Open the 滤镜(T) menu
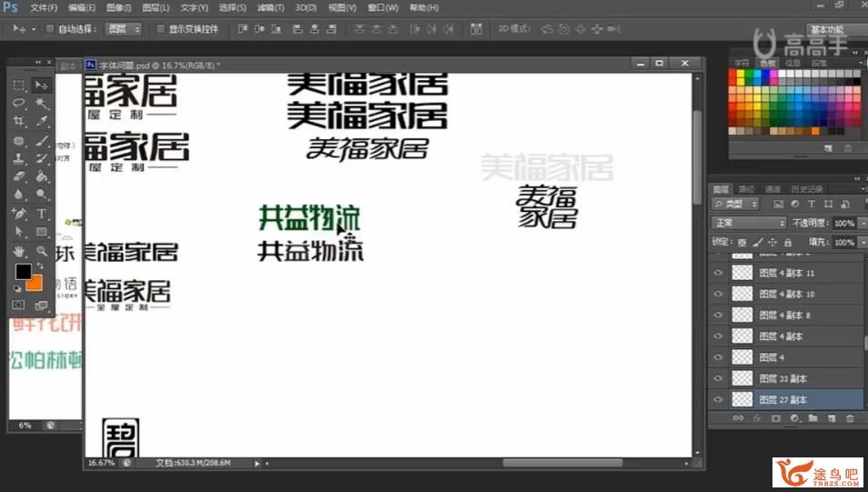This screenshot has height=492, width=868. click(270, 8)
